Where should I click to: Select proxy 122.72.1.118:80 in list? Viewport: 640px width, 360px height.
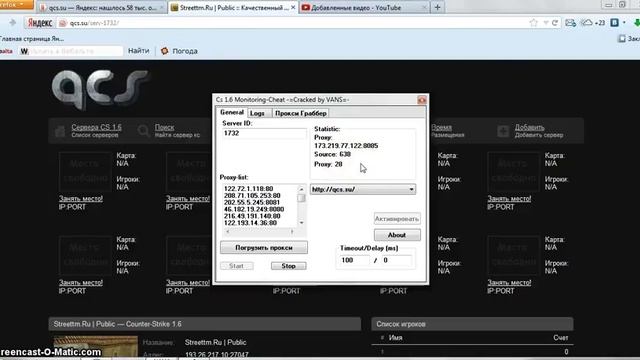tap(248, 189)
